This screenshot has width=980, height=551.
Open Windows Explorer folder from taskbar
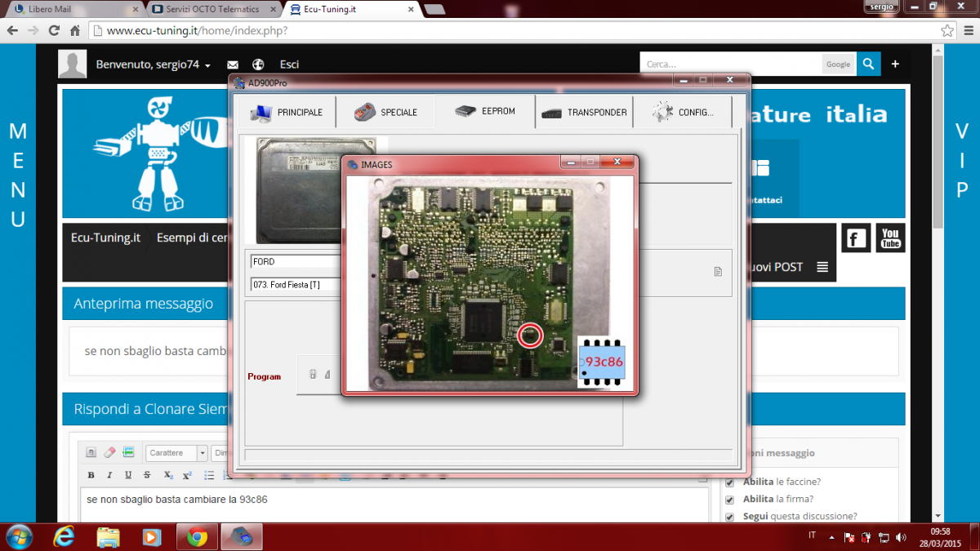[x=109, y=537]
